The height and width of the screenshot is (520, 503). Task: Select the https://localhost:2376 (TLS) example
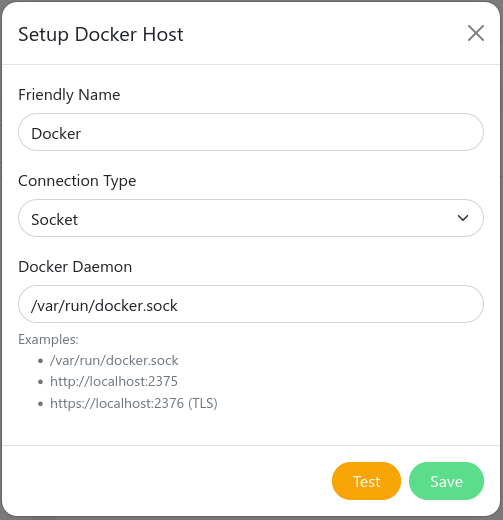[134, 403]
